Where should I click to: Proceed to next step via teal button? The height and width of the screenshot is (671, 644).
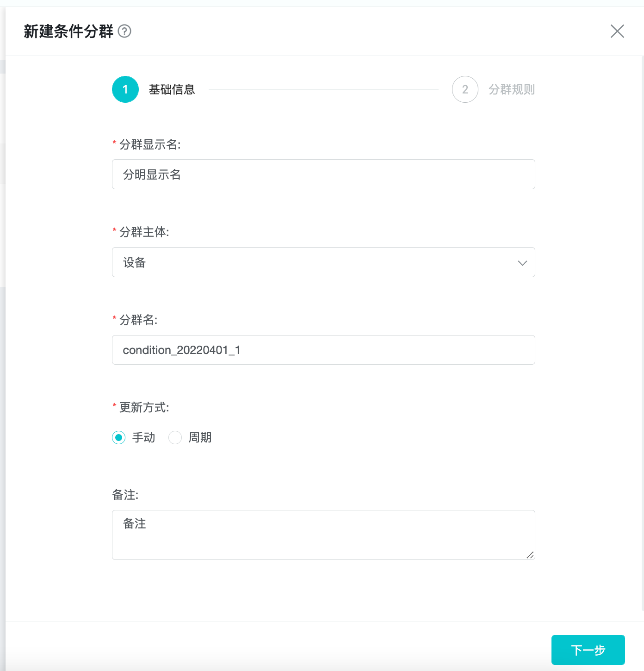coord(588,650)
